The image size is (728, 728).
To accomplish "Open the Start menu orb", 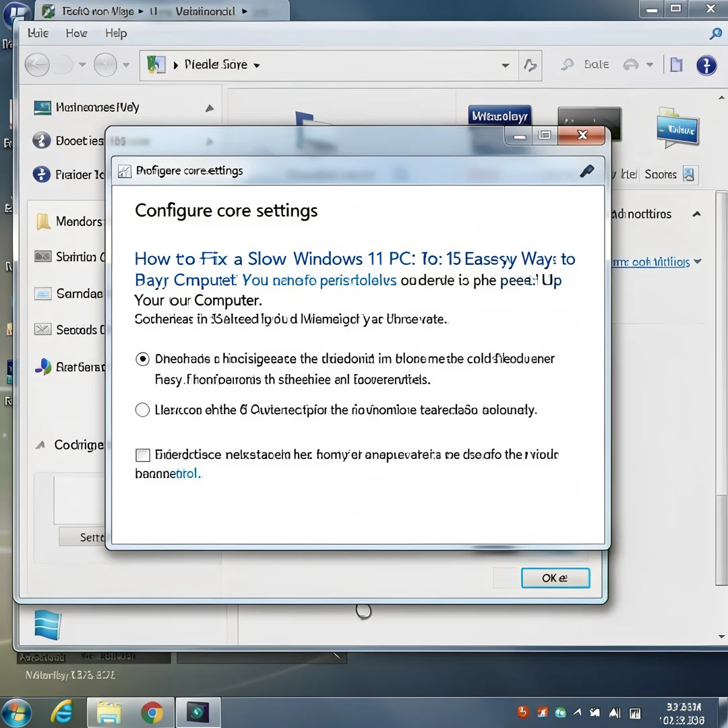I will point(17,712).
